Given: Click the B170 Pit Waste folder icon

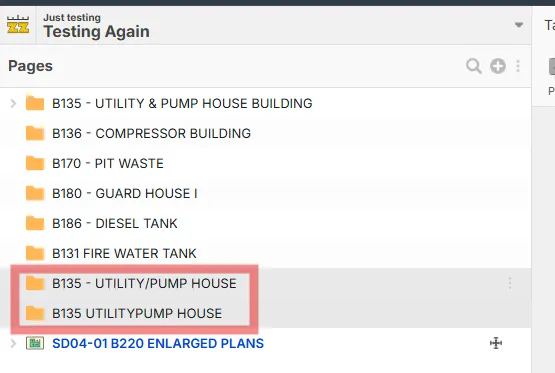Looking at the screenshot, I should (x=35, y=163).
